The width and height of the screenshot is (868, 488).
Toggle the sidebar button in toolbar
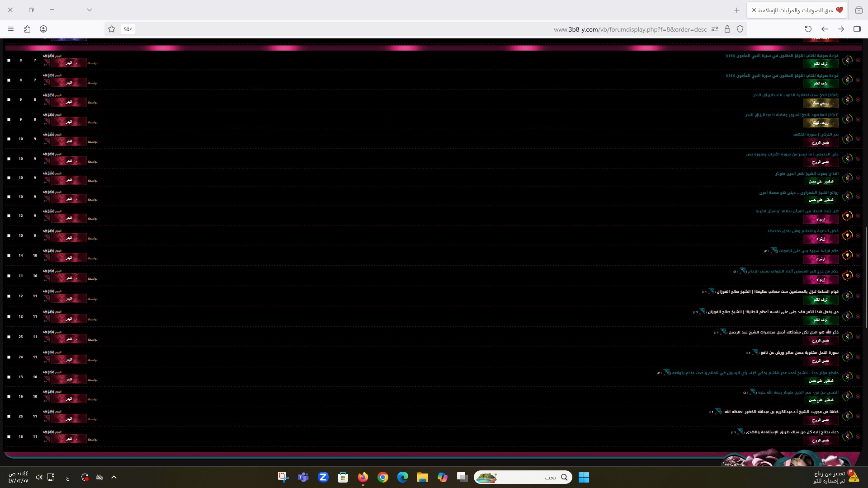click(857, 29)
